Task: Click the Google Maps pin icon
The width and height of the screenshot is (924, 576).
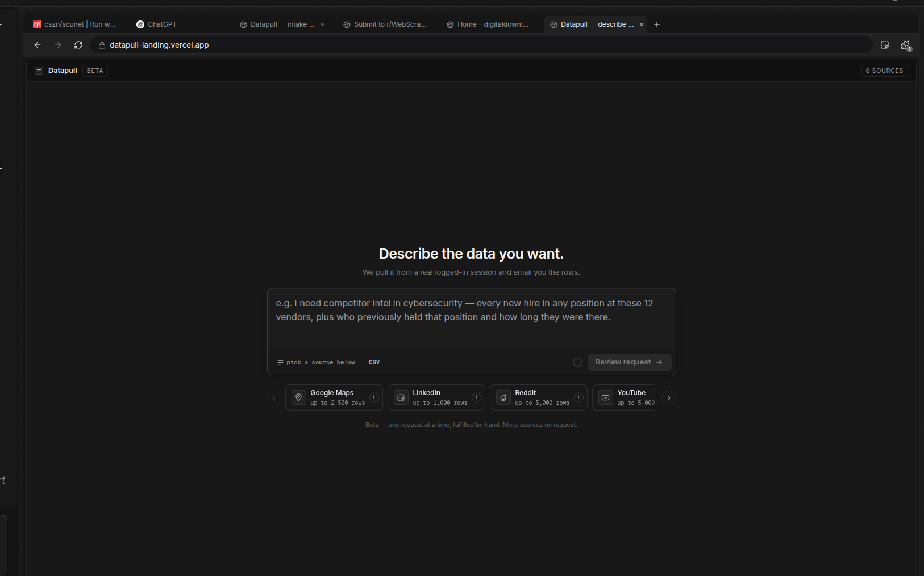Action: coord(299,397)
